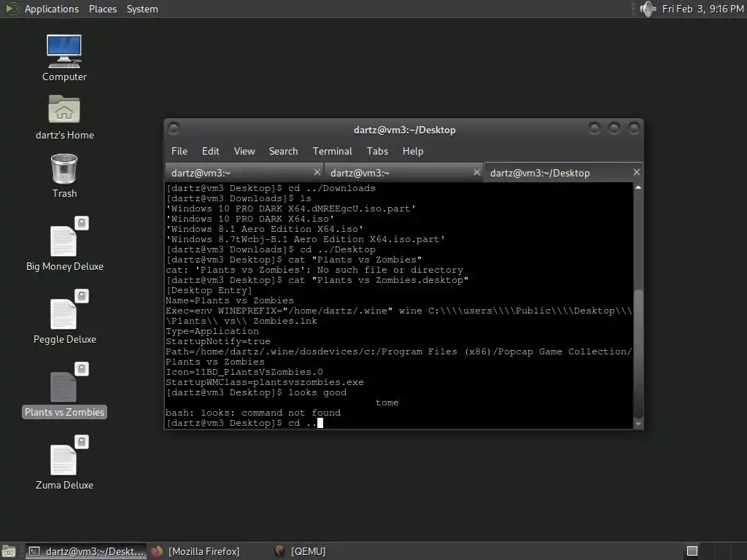Open the terminal Tabs menu
This screenshot has width=747, height=560.
[x=377, y=151]
